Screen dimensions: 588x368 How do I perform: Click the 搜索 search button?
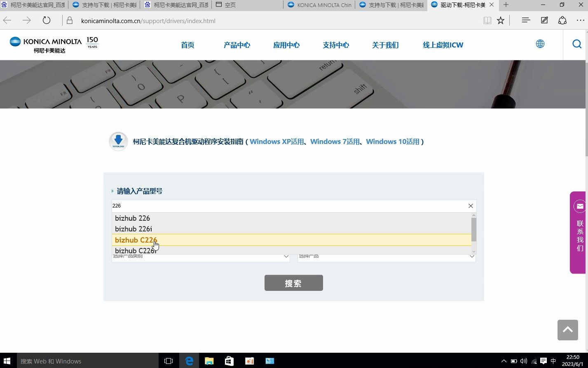294,283
